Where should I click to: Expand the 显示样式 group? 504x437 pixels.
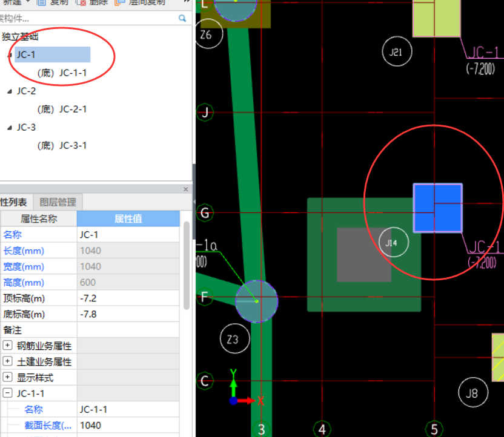pyautogui.click(x=7, y=377)
